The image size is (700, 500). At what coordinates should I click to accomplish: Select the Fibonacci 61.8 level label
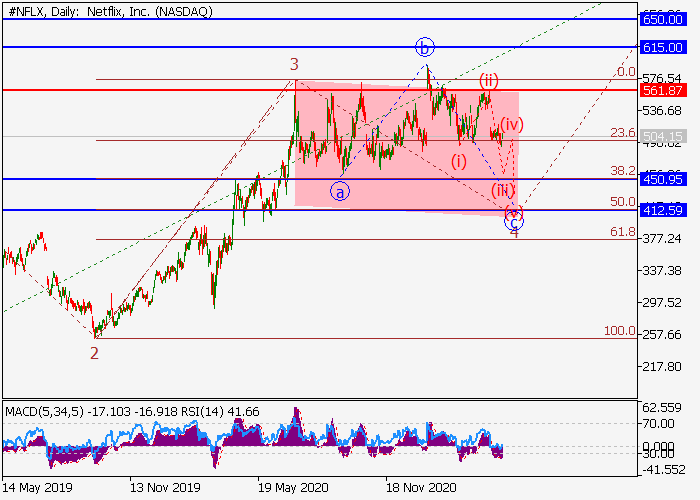[x=623, y=232]
